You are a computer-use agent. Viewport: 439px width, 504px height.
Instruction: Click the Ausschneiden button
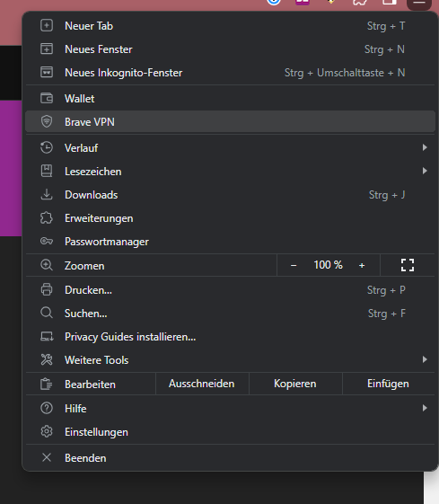[x=202, y=384]
